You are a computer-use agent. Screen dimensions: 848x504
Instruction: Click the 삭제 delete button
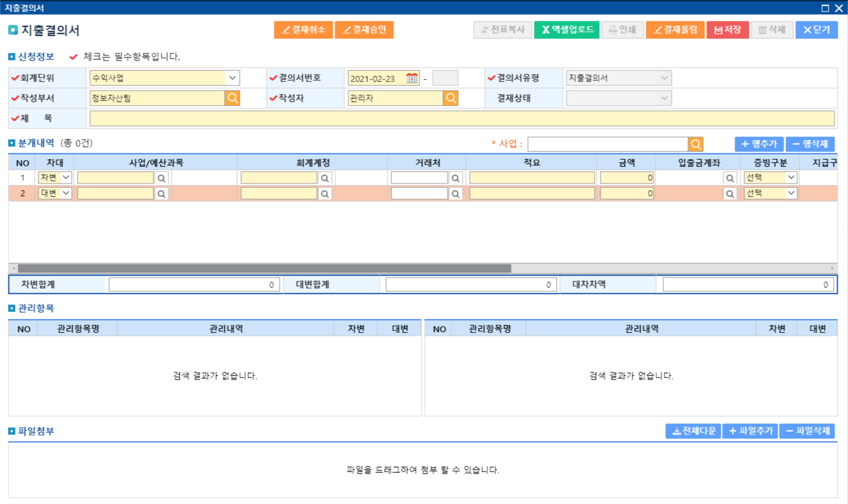tap(772, 30)
